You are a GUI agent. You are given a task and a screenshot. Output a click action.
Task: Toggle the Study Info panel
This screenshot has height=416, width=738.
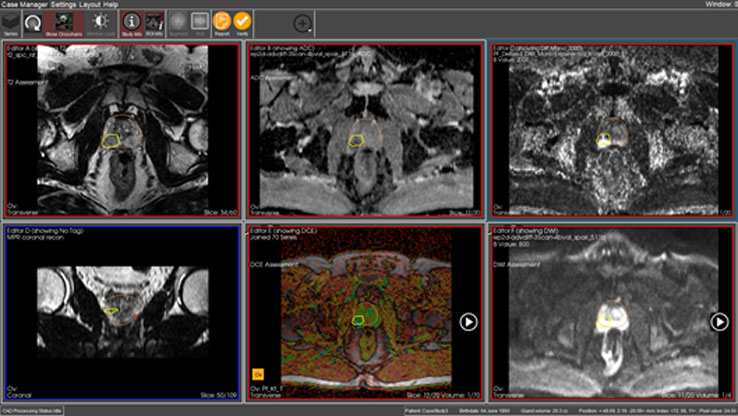(131, 24)
